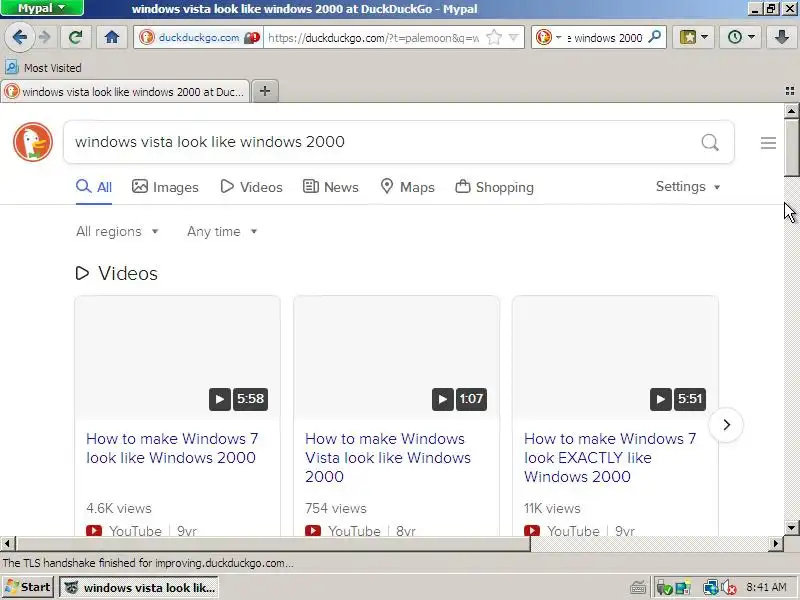Show next videos with the carousel arrow
This screenshot has width=800, height=600.
[x=726, y=424]
